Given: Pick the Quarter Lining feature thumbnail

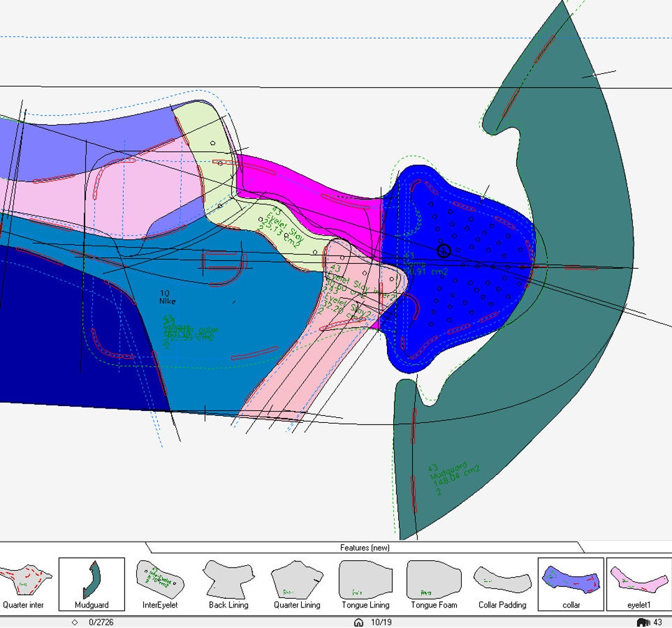Looking at the screenshot, I should [x=297, y=584].
